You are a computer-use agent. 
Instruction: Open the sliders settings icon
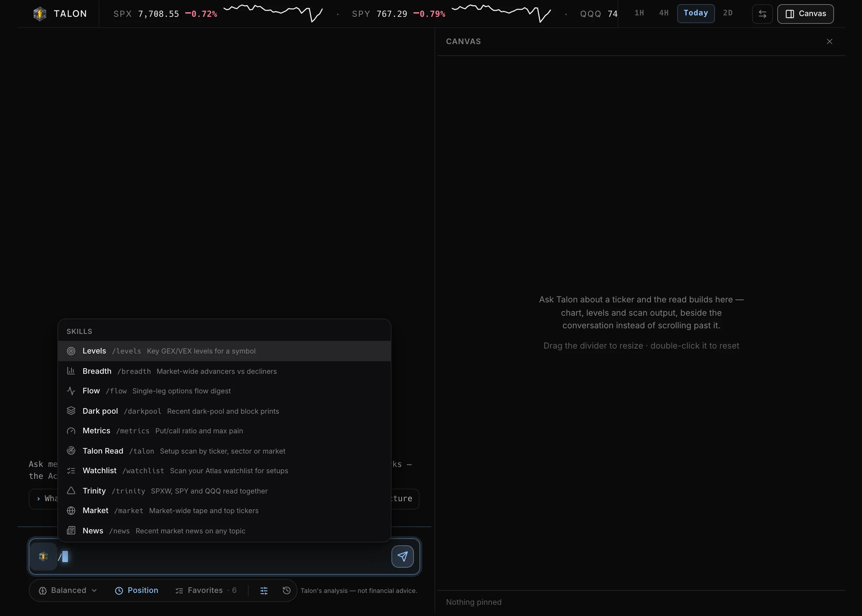pyautogui.click(x=264, y=590)
